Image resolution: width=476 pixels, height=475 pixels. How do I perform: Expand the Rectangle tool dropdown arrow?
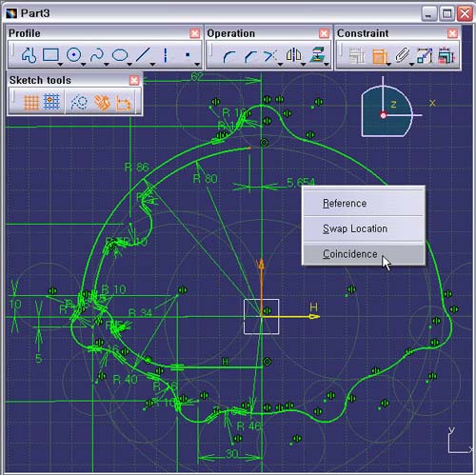coord(60,65)
